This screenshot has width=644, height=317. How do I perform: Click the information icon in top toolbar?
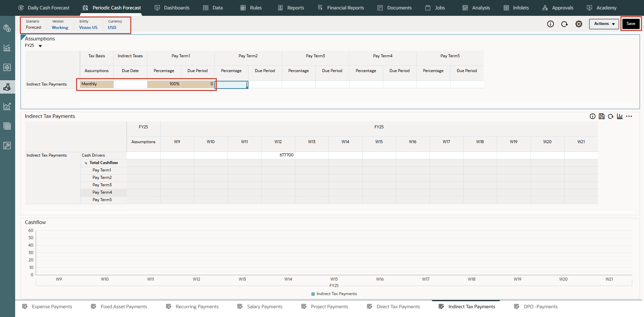tap(550, 24)
